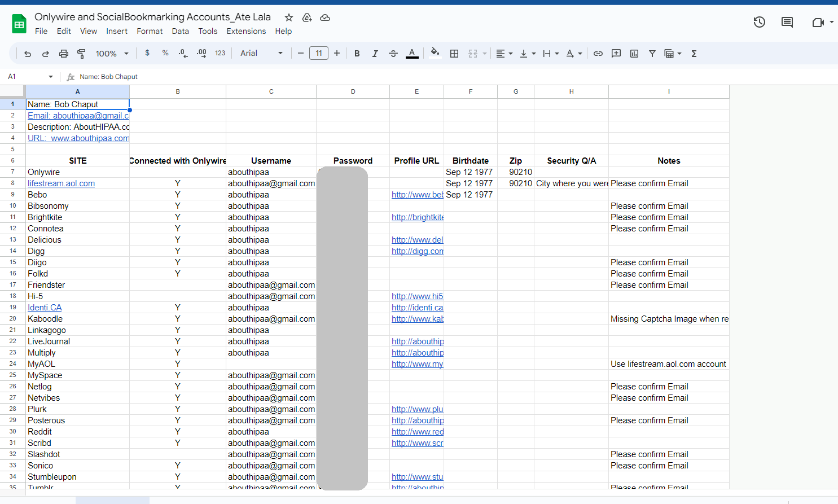Decrease font size minus button
This screenshot has height=504, width=838.
coord(301,54)
